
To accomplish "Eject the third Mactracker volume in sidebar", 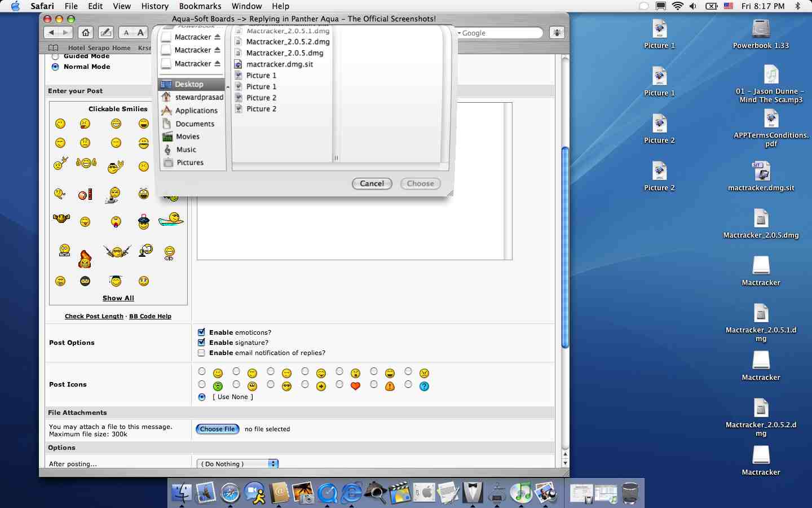I will [218, 63].
